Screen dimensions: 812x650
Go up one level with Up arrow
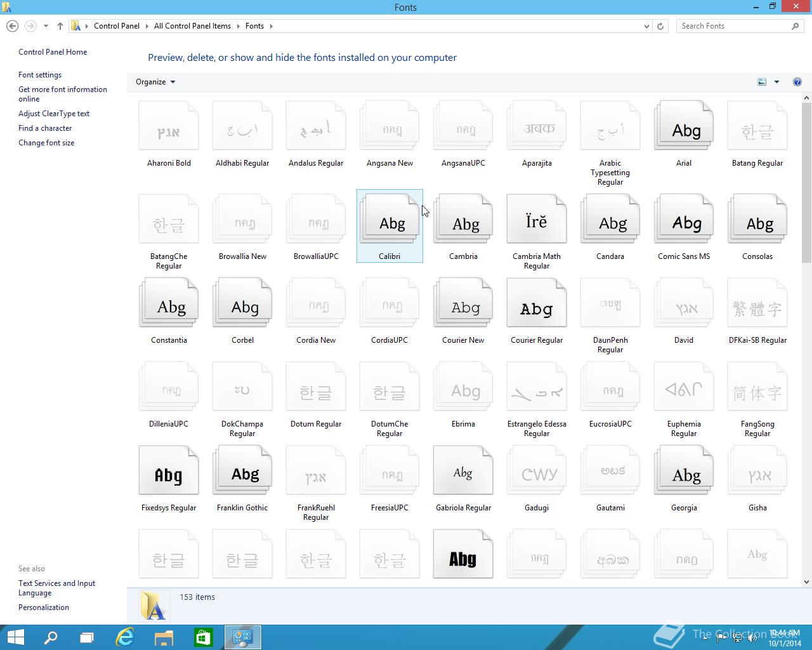[x=60, y=26]
